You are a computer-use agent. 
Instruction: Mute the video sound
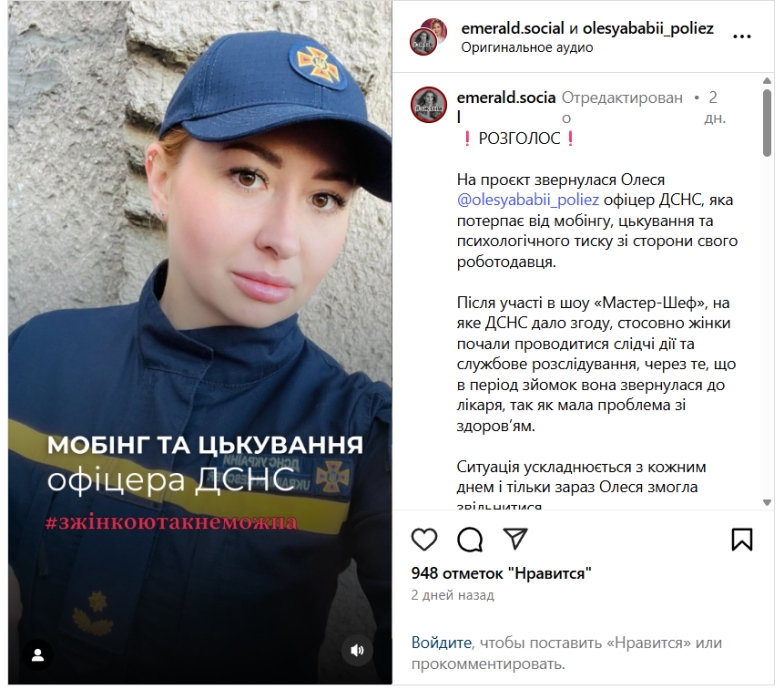point(357,650)
